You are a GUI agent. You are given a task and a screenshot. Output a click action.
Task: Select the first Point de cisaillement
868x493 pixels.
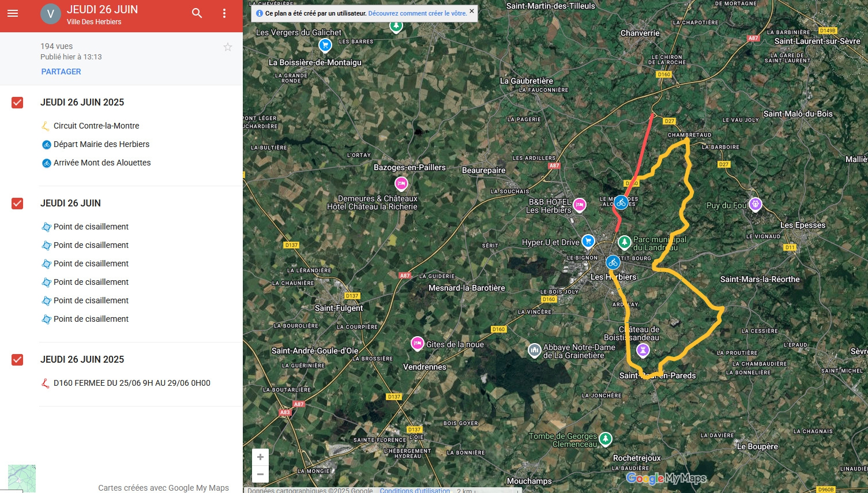pyautogui.click(x=91, y=227)
